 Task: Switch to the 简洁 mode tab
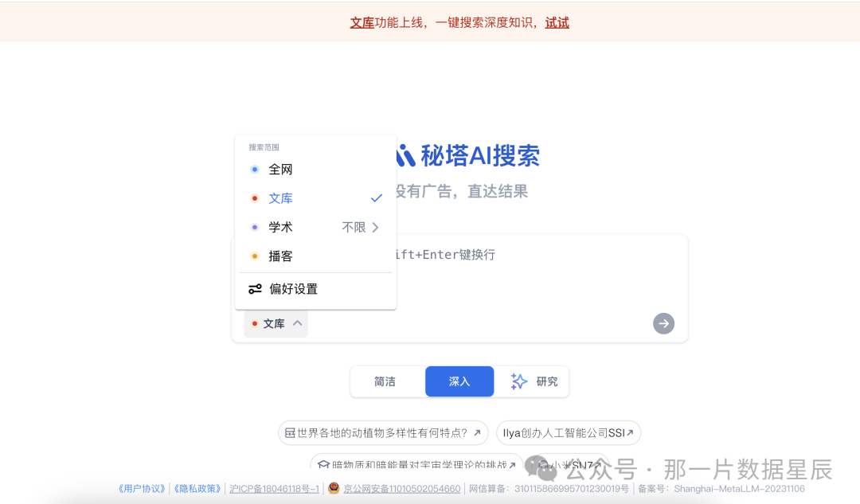386,381
